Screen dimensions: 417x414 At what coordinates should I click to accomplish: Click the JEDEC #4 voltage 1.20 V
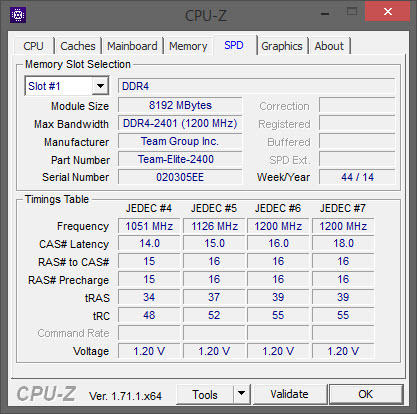[149, 351]
